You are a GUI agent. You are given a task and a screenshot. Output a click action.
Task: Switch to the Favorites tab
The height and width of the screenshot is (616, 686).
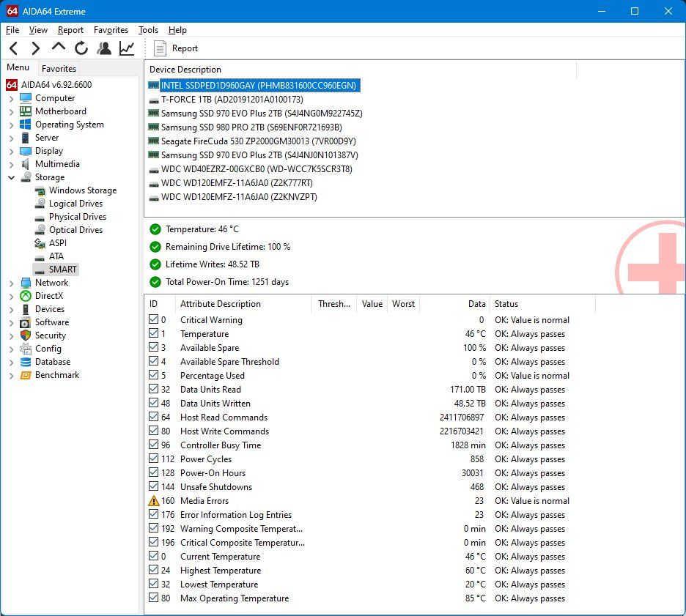point(59,68)
